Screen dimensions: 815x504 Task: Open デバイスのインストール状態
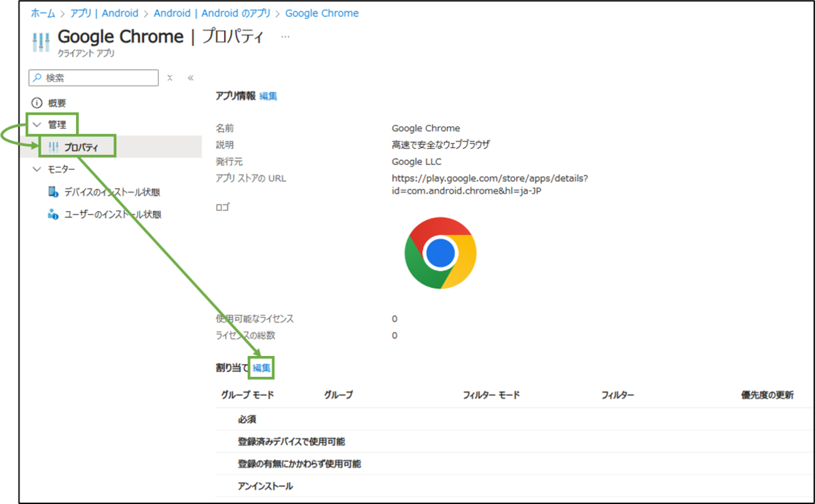coord(113,192)
